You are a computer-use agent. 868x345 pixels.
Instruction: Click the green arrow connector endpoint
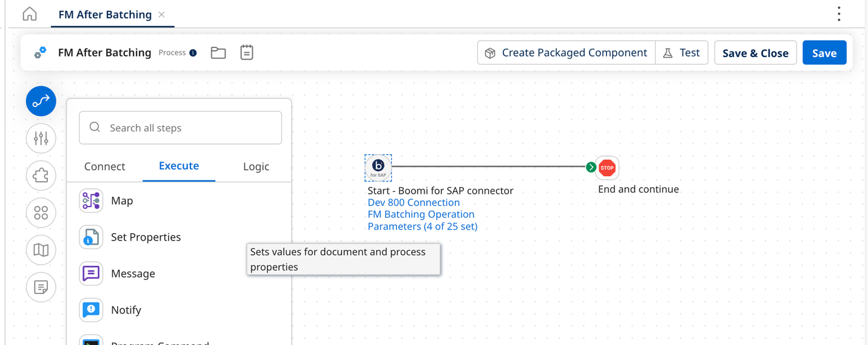591,167
